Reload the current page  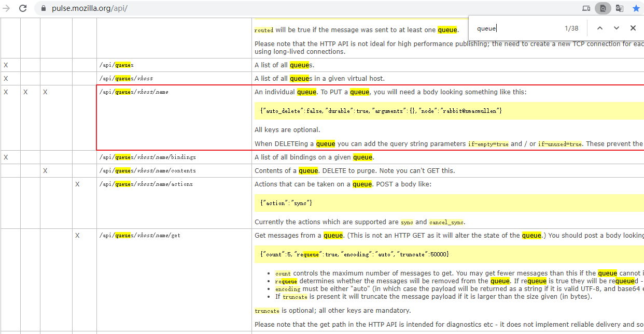coord(23,8)
